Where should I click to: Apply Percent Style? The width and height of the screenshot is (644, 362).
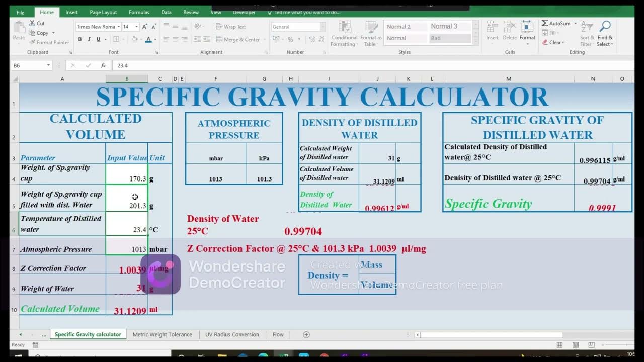pyautogui.click(x=290, y=39)
